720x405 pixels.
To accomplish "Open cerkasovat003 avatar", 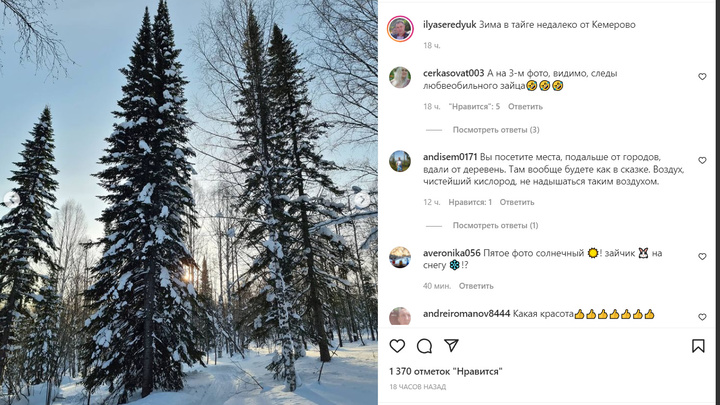I will point(400,77).
